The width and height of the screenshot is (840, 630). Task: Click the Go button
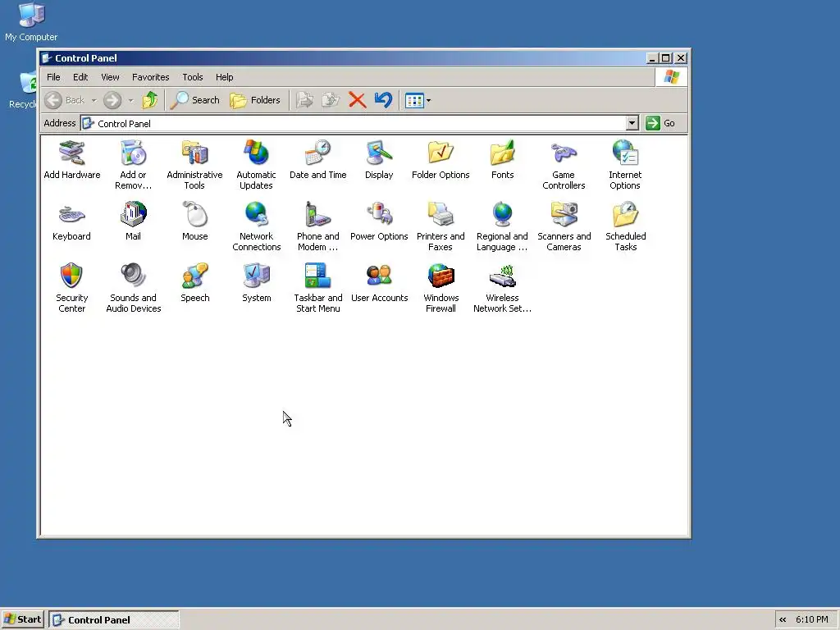(660, 123)
